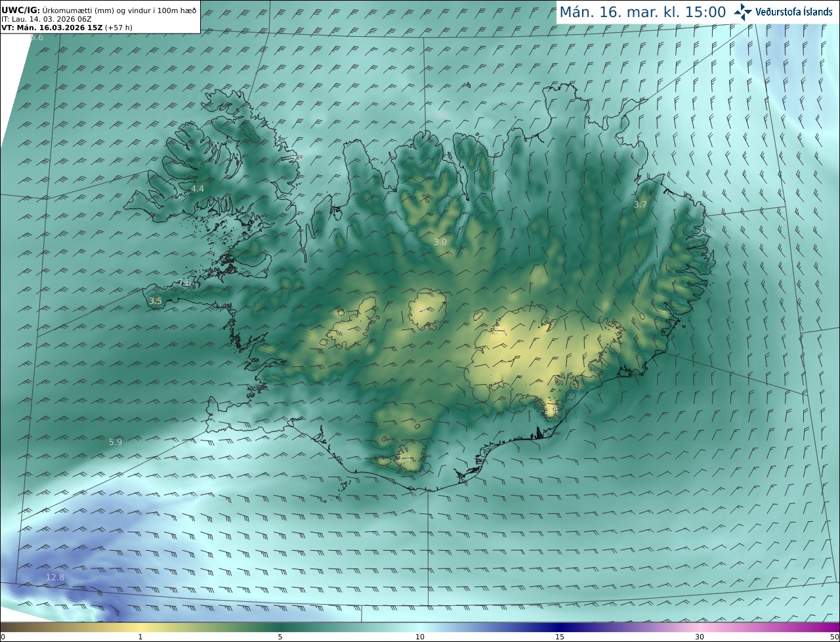Click the 7.5 value near Breiðafjörður
The width and height of the screenshot is (840, 642).
pyautogui.click(x=185, y=283)
